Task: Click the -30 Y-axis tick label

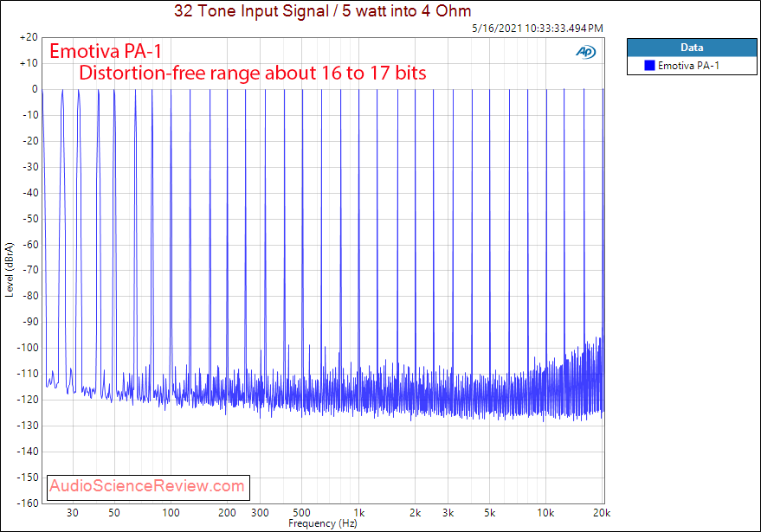Action: (x=30, y=167)
